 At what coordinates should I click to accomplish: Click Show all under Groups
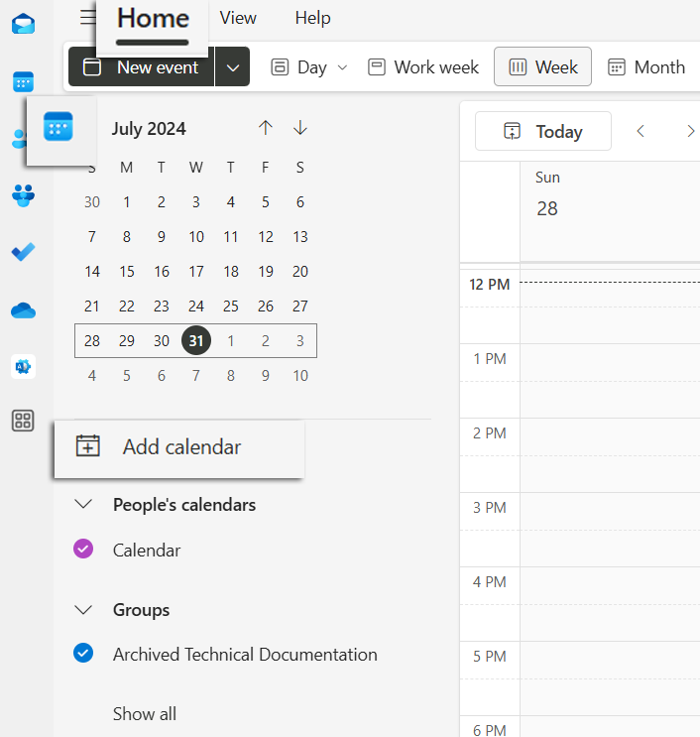click(145, 713)
